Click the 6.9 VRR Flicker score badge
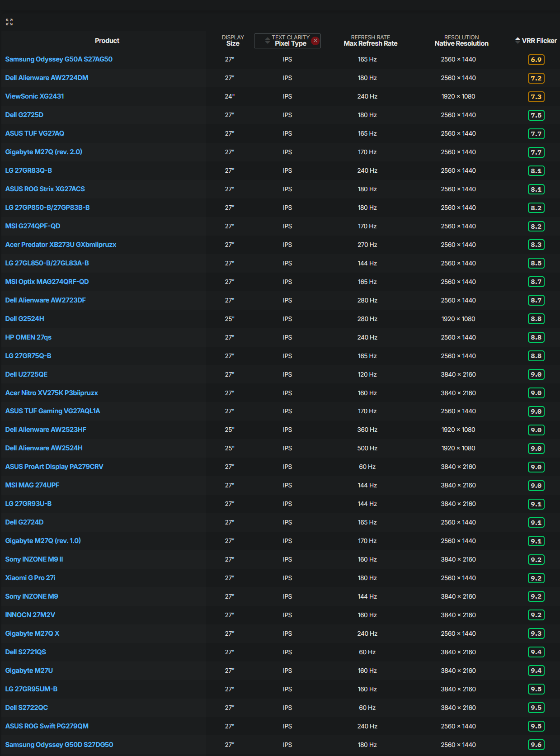 pyautogui.click(x=536, y=60)
